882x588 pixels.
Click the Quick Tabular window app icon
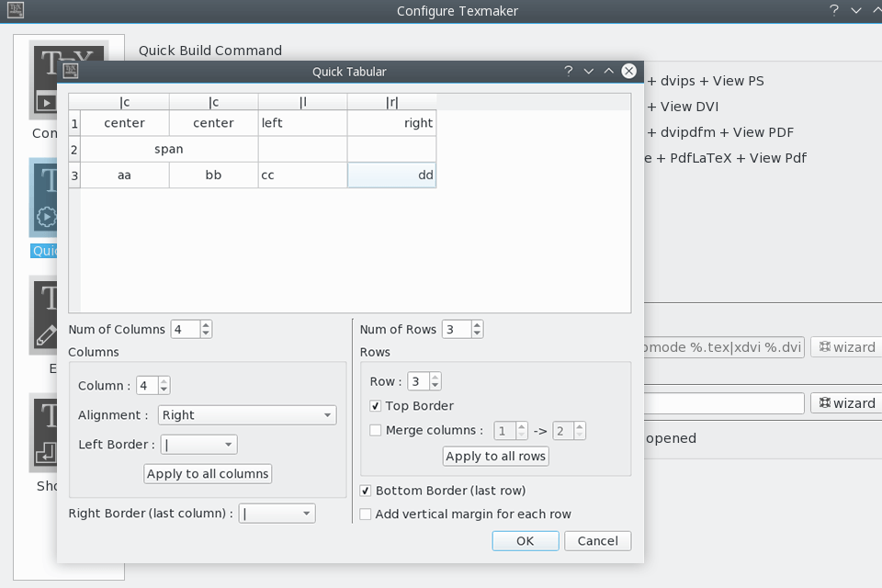tap(71, 71)
